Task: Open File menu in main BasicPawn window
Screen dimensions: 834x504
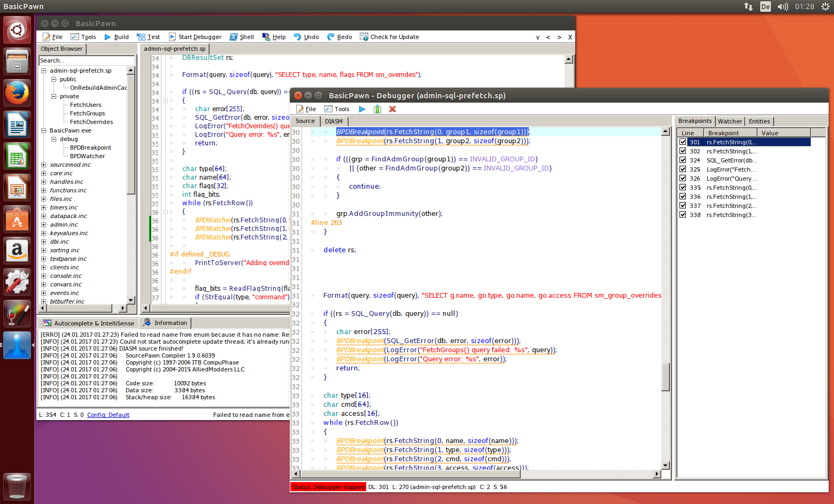Action: (x=52, y=37)
